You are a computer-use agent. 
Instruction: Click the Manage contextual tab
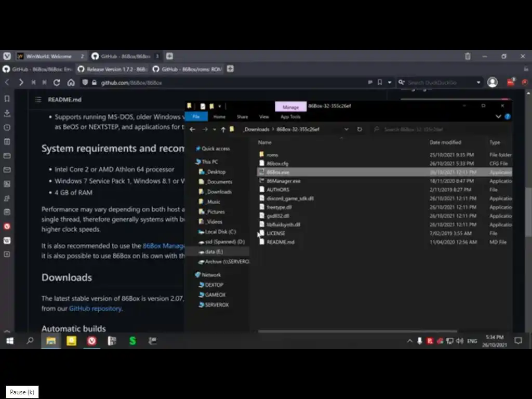tap(291, 107)
